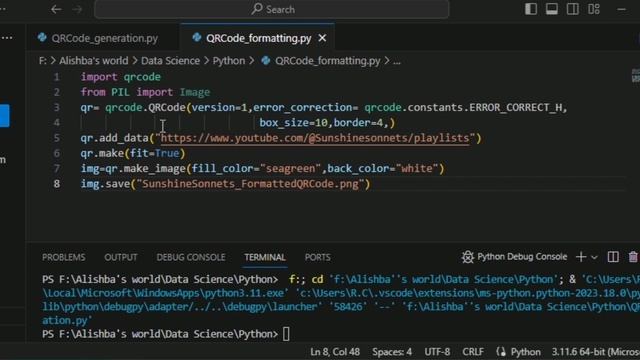Change line endings via CRLF
640x360 pixels.
tap(473, 352)
